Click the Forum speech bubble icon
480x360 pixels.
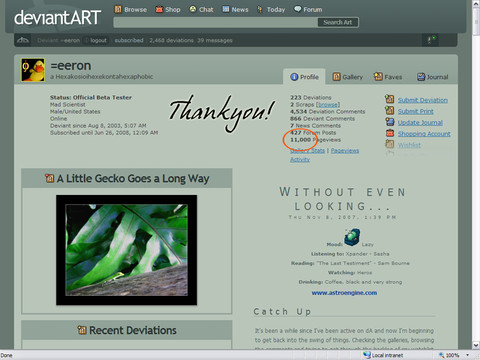pyautogui.click(x=297, y=9)
